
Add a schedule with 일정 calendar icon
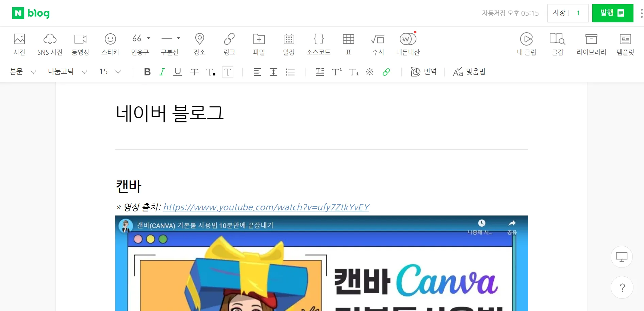[289, 44]
